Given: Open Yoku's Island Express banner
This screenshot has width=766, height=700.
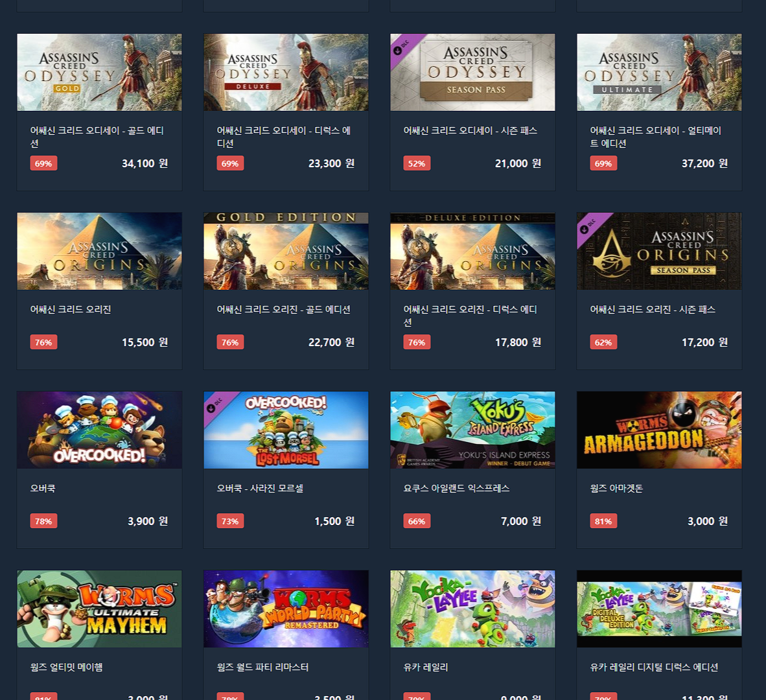Looking at the screenshot, I should point(473,430).
